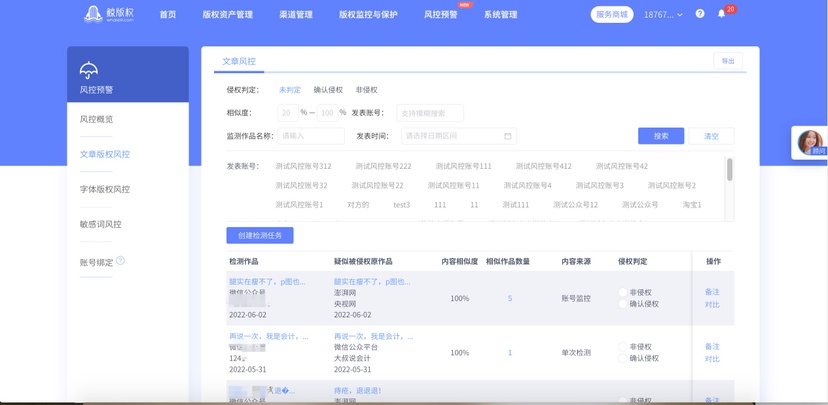
Task: Mark 100% 账号监控 row as 确认侵权
Action: pos(623,304)
